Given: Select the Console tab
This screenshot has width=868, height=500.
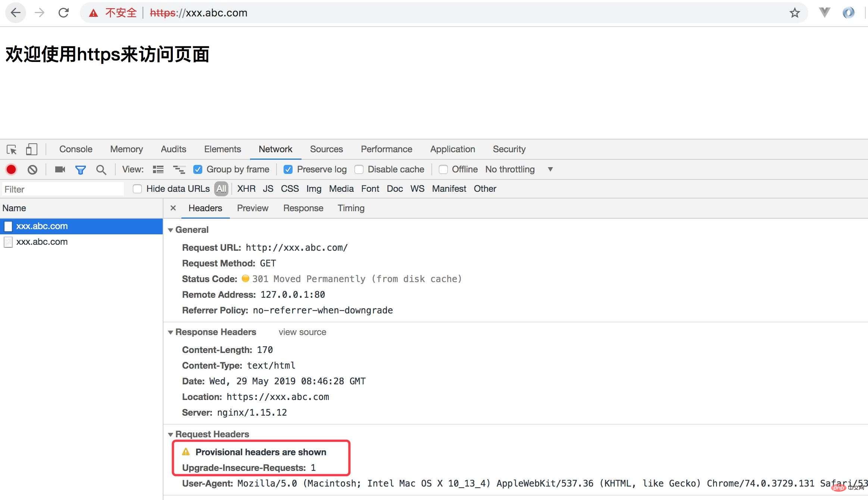Looking at the screenshot, I should point(76,149).
